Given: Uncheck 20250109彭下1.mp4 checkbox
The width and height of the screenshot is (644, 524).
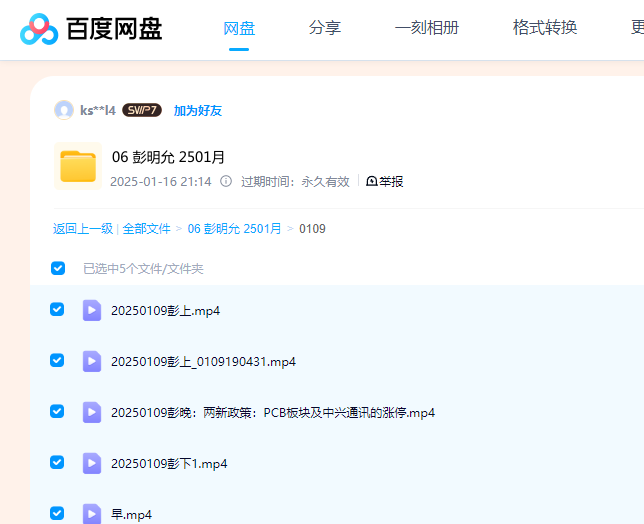Looking at the screenshot, I should tap(57, 462).
